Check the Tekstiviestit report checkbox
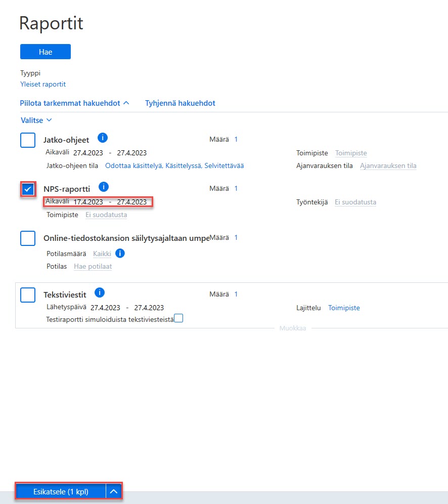 (28, 295)
